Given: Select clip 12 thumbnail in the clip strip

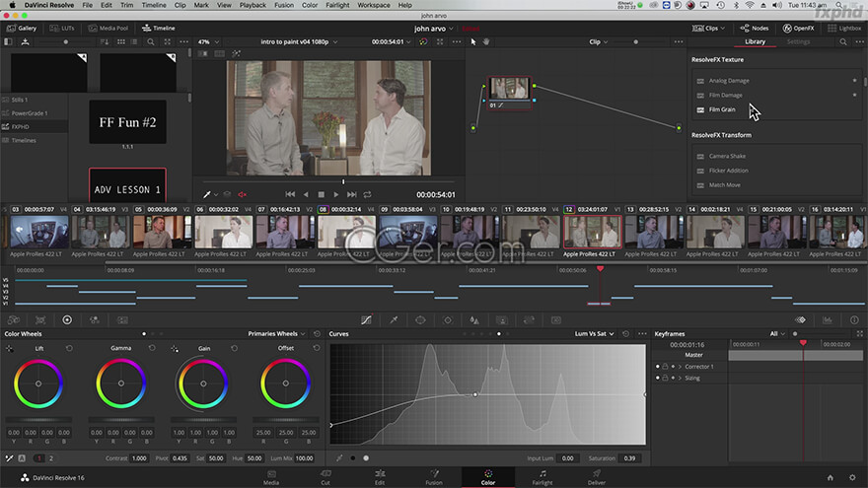Looking at the screenshot, I should point(592,232).
